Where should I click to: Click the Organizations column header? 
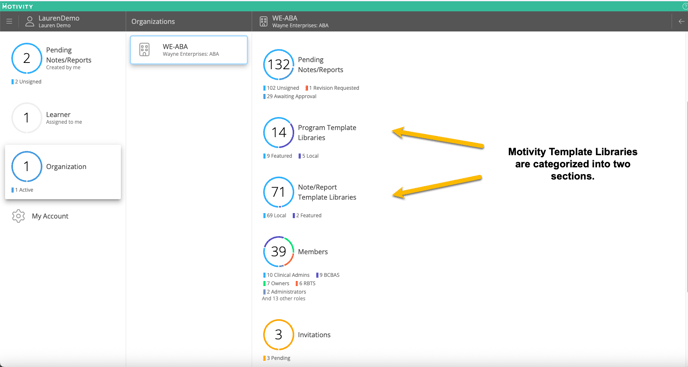(153, 22)
